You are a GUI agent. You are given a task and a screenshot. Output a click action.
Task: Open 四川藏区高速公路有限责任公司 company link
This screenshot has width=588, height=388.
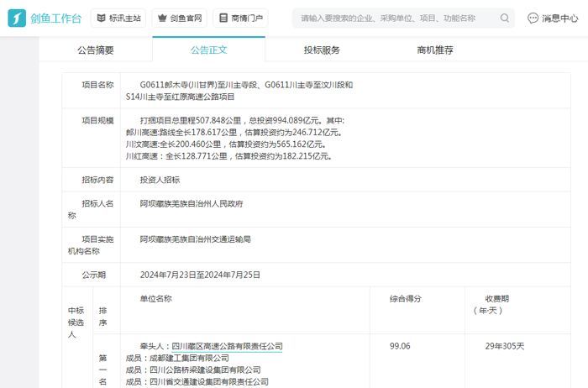pyautogui.click(x=227, y=346)
